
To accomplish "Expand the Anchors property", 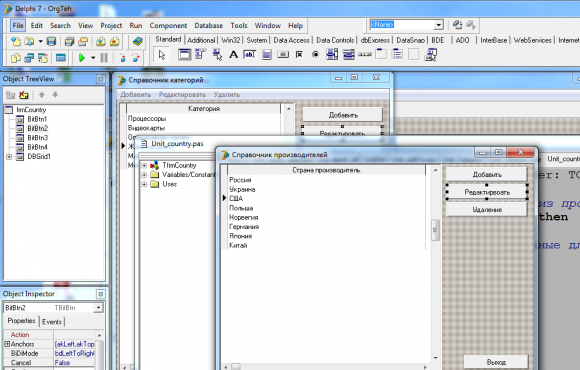I will 7,344.
